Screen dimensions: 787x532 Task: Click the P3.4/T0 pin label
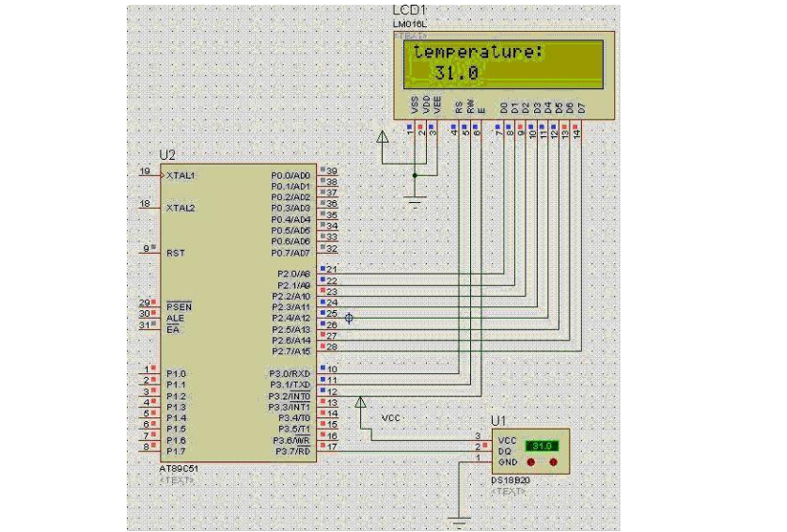point(294,418)
